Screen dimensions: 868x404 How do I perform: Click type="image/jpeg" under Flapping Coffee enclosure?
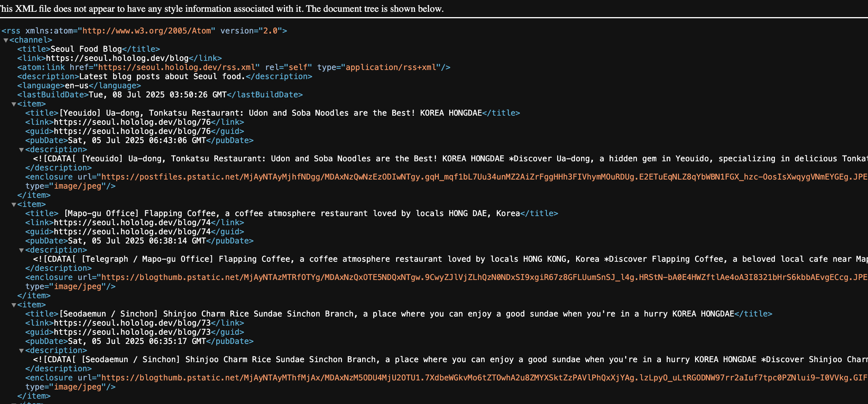pos(71,286)
